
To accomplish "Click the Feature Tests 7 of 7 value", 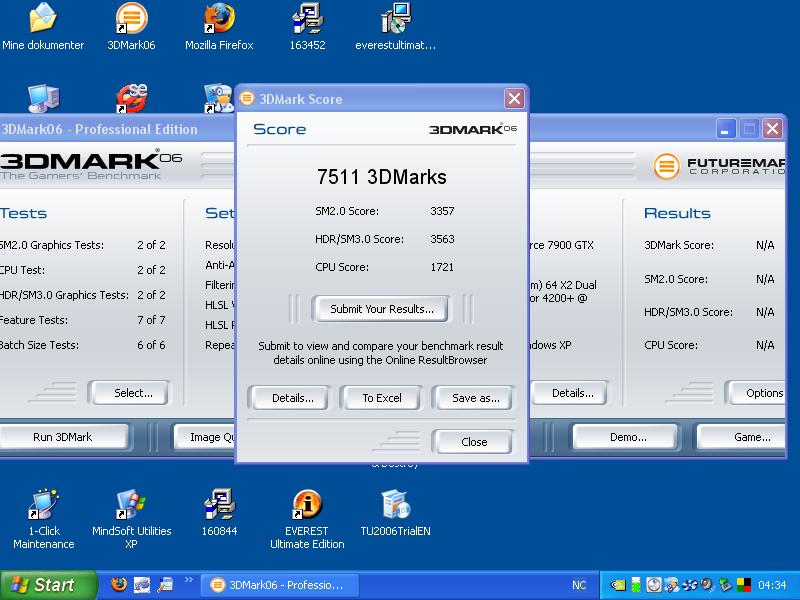I will [151, 320].
